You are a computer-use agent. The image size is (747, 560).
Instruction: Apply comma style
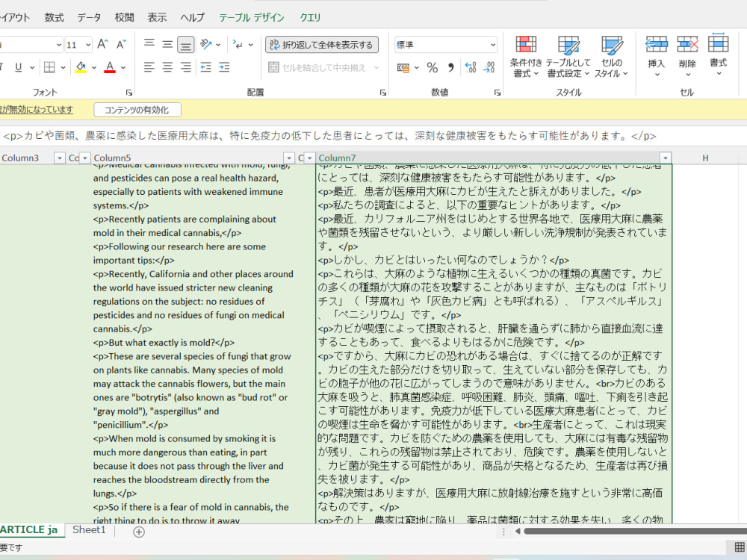(x=450, y=68)
